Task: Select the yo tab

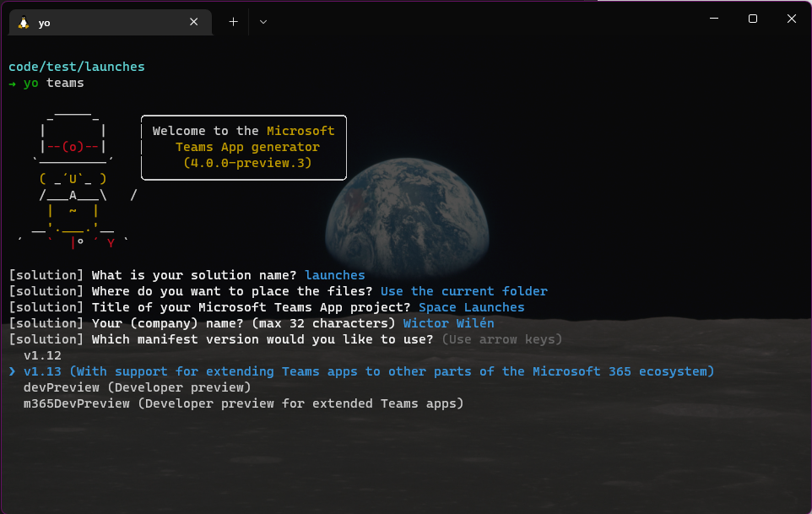Action: coord(111,22)
